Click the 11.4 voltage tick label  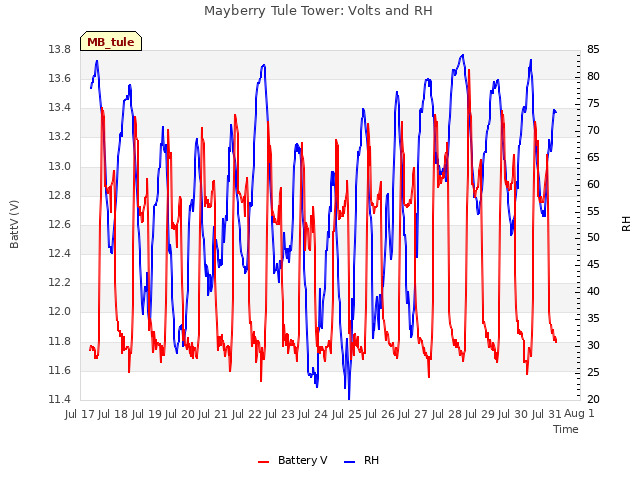60,400
